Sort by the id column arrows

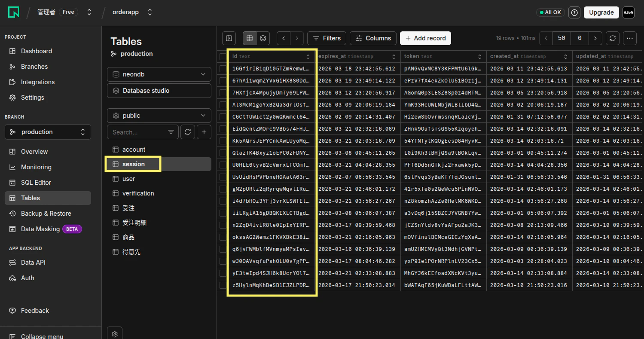[308, 56]
